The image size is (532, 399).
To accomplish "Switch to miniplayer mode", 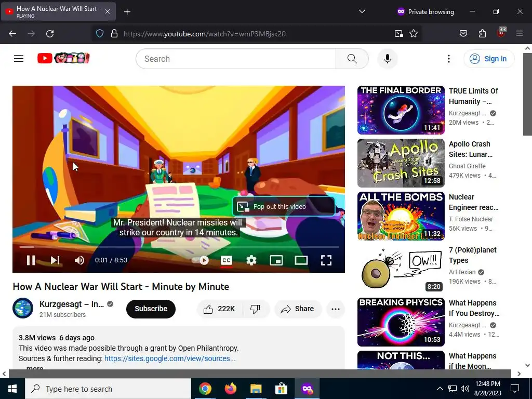I will 276,260.
